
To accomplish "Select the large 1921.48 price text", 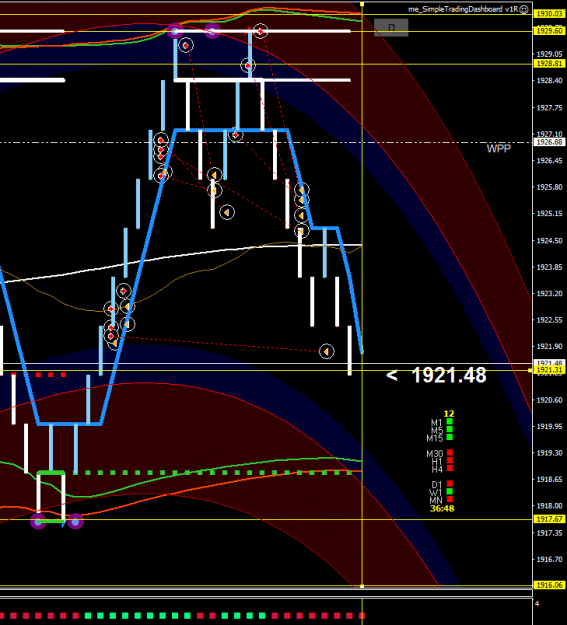I will point(449,375).
